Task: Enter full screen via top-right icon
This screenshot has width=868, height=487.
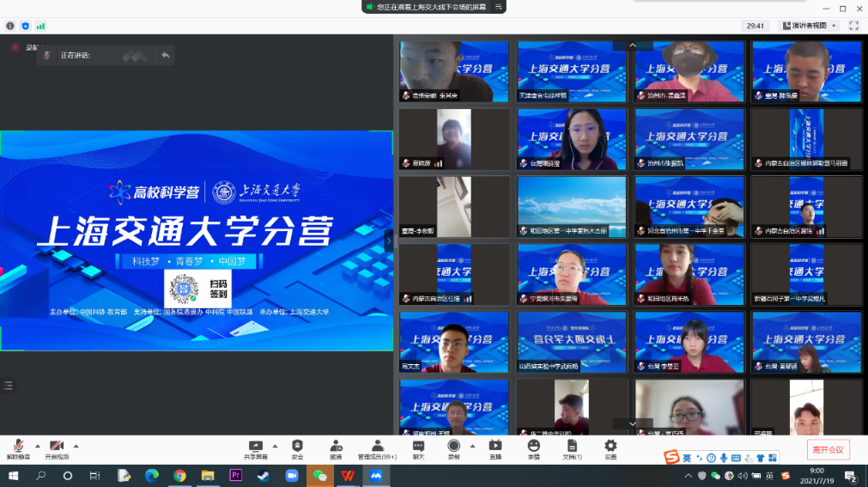Action: (x=853, y=26)
